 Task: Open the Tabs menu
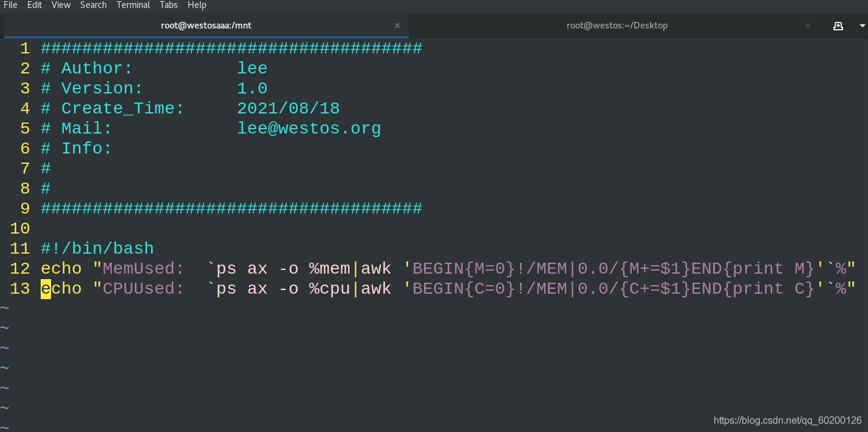point(169,5)
